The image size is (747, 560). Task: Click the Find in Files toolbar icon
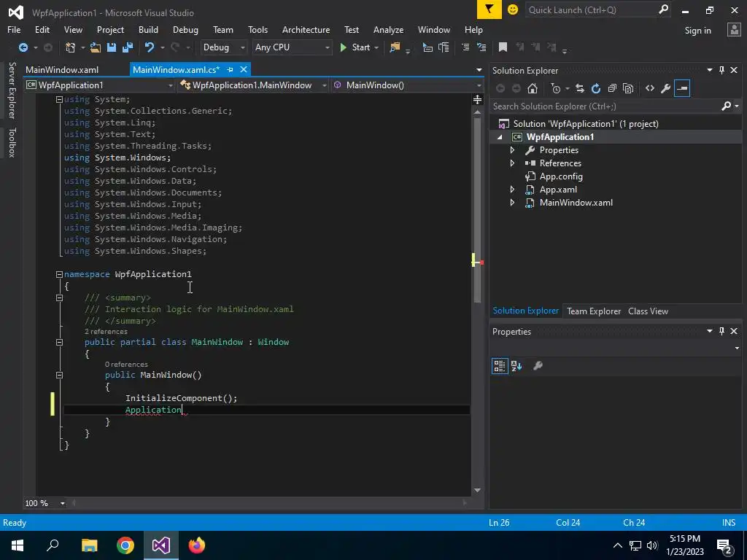pos(395,47)
